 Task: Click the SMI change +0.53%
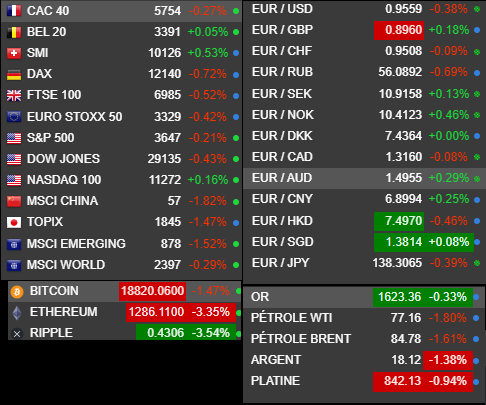pyautogui.click(x=208, y=53)
